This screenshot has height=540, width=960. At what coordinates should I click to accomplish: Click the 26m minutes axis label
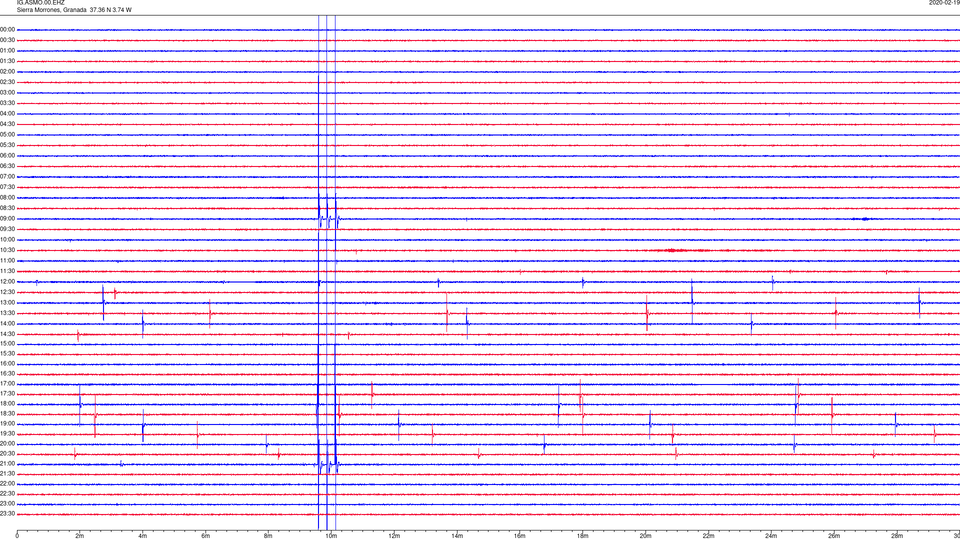click(834, 536)
